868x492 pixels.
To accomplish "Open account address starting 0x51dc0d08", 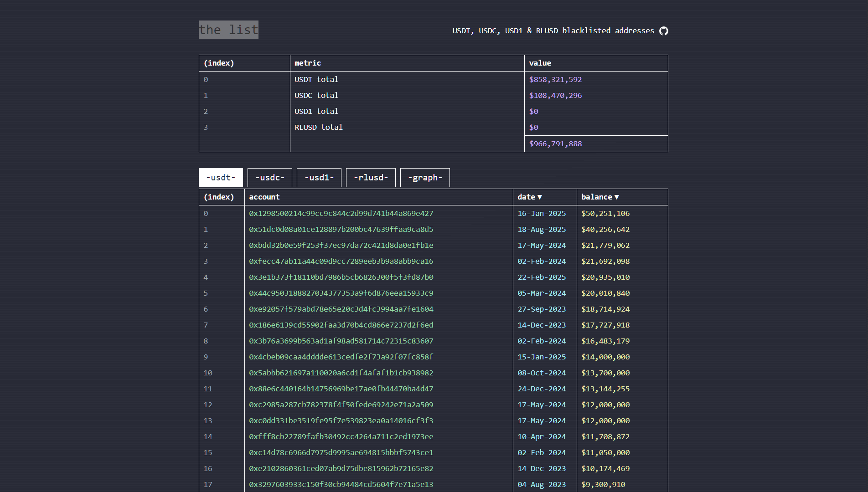I will click(341, 230).
